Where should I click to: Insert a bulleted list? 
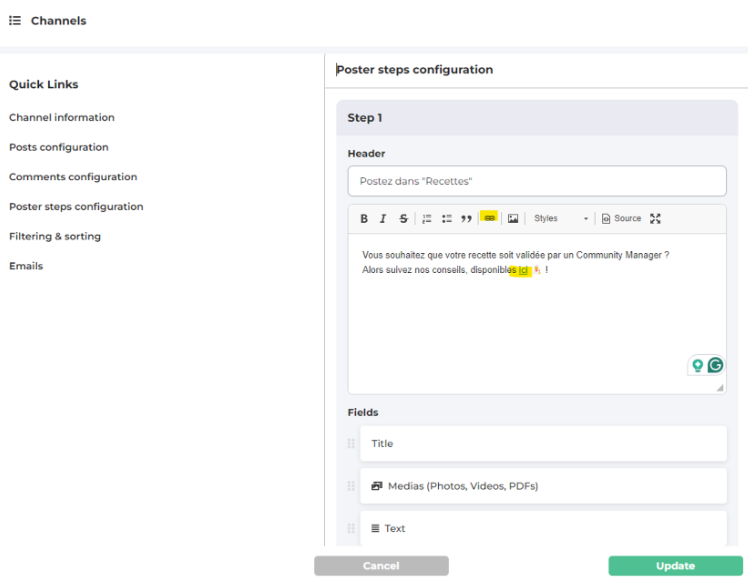(447, 219)
